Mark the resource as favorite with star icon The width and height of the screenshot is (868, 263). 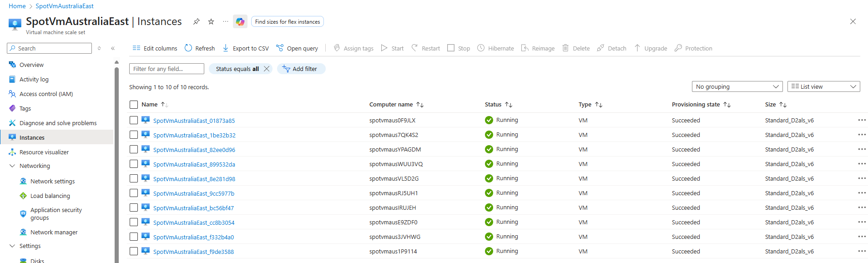[211, 21]
